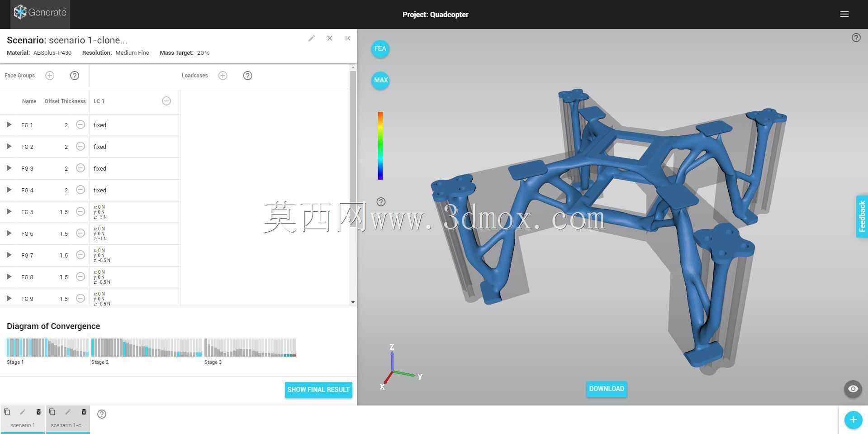The image size is (868, 434).
Task: Duplicate scenario 1
Action: click(x=7, y=412)
